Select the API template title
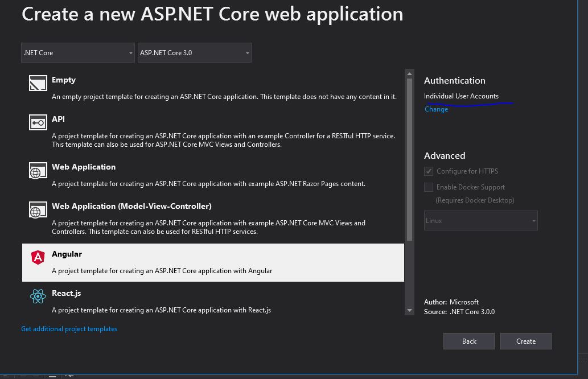 (x=58, y=119)
